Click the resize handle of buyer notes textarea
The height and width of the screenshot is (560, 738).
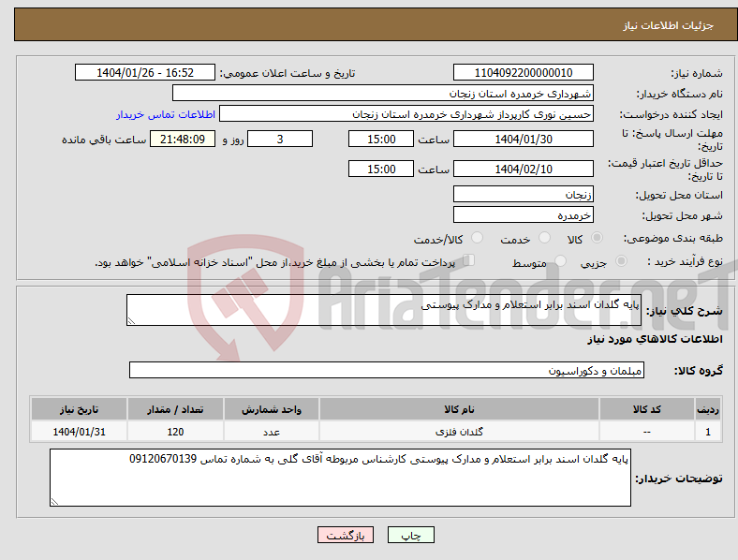click(x=54, y=502)
